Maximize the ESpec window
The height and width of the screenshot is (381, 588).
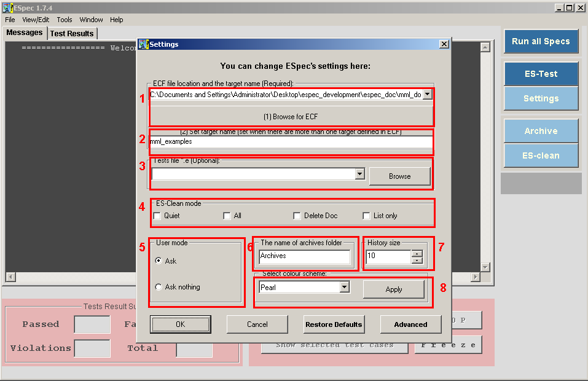569,8
